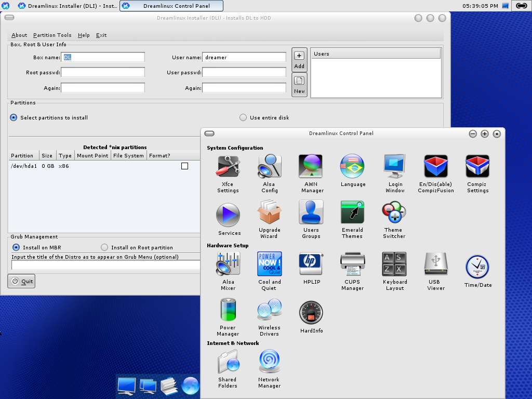The width and height of the screenshot is (532, 399).
Task: Click the Grub distro title input field
Action: point(105,265)
